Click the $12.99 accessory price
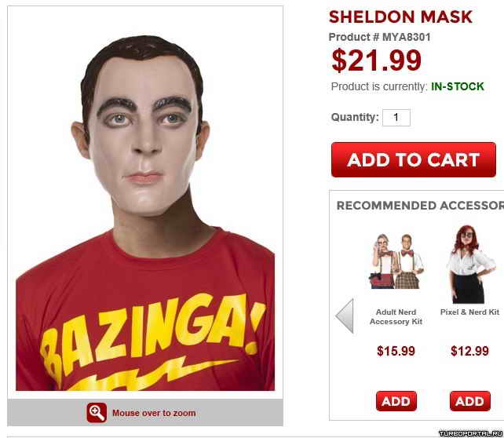 pos(470,351)
